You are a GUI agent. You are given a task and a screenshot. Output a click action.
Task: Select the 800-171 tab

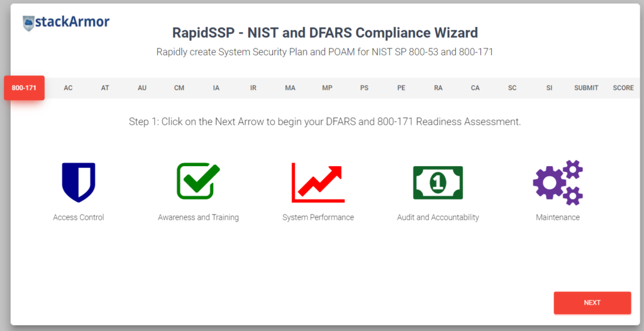coord(25,87)
